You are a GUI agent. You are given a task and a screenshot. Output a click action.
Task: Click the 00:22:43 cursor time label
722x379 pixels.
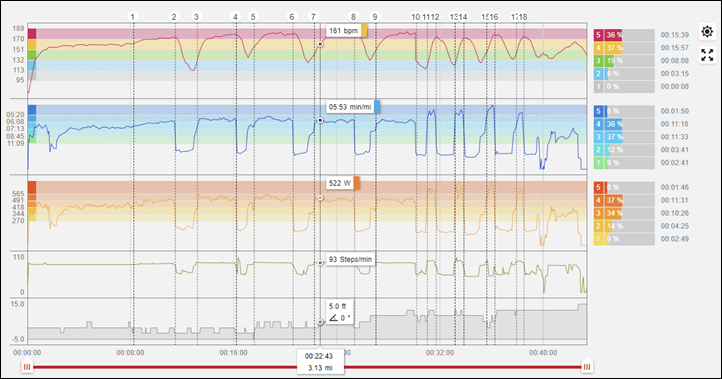click(x=319, y=356)
